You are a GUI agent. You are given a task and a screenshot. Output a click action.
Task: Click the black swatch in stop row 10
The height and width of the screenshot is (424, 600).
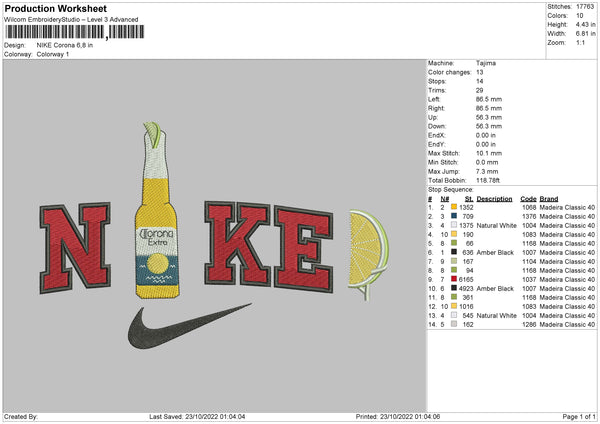click(x=454, y=288)
